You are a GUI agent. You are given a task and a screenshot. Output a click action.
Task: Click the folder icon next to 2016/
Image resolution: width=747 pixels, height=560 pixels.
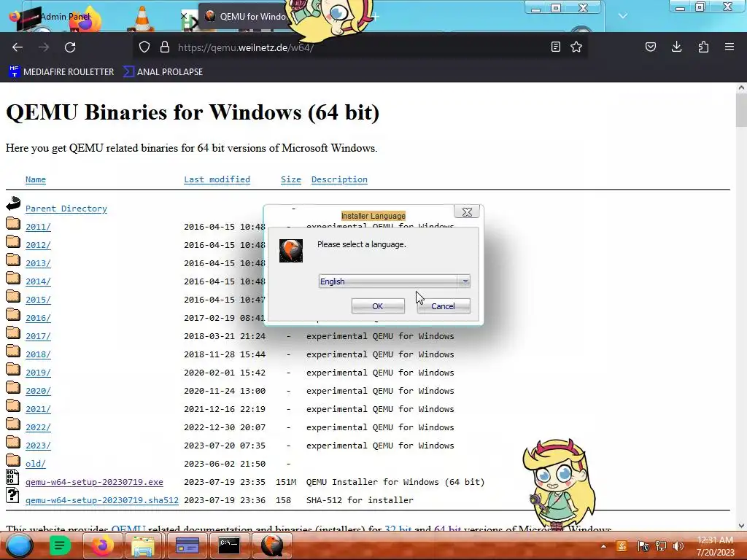point(13,314)
